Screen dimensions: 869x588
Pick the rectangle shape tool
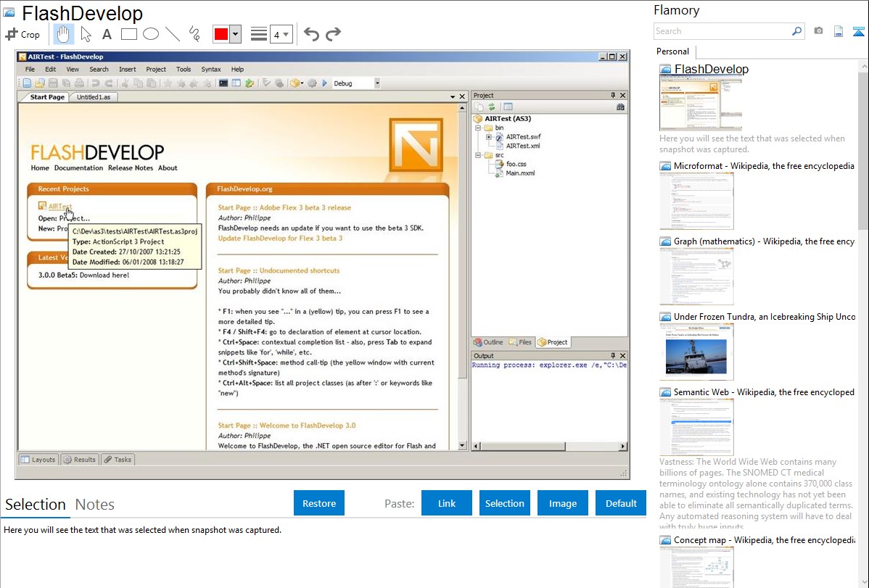pos(128,34)
